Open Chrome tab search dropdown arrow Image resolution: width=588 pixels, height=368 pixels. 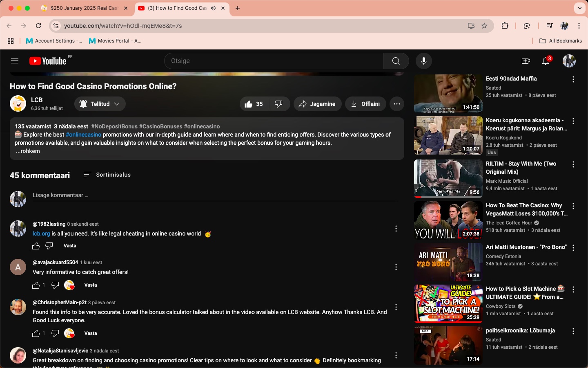[x=580, y=8]
